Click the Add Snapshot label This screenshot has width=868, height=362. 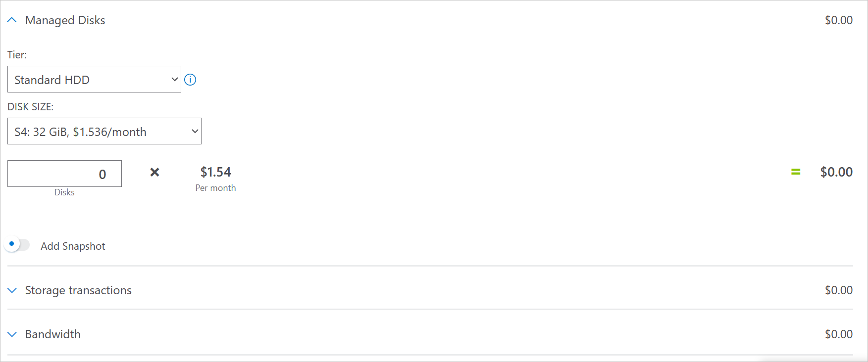point(73,246)
